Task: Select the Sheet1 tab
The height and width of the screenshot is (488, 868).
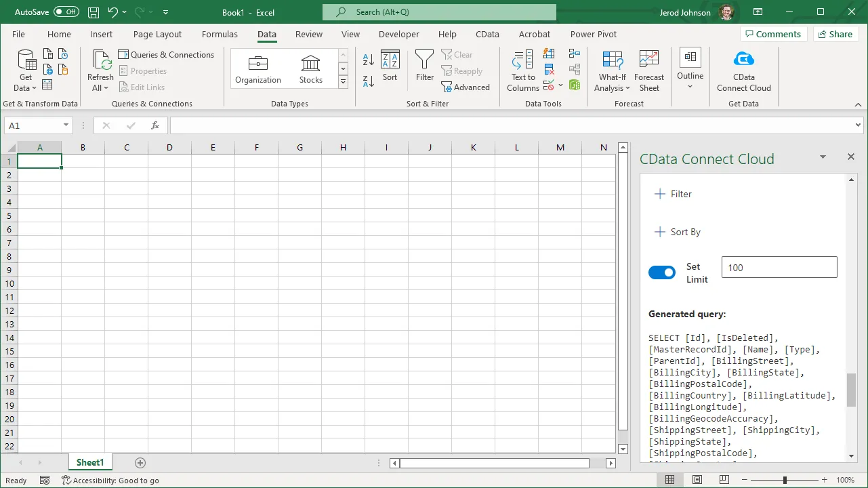Action: (x=89, y=462)
